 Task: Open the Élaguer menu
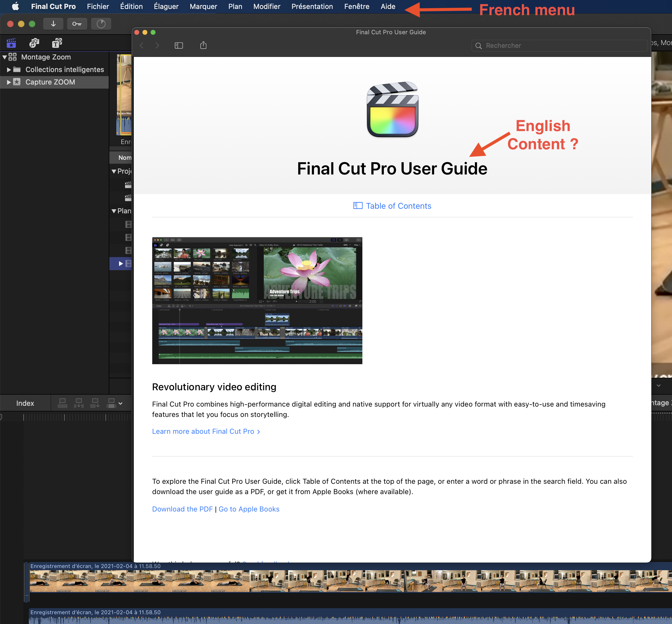point(166,7)
